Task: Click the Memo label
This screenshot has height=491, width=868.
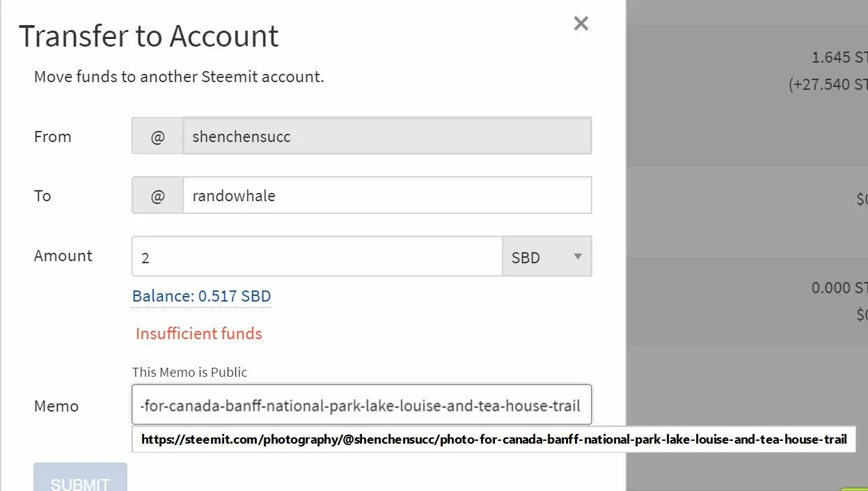Action: [56, 406]
